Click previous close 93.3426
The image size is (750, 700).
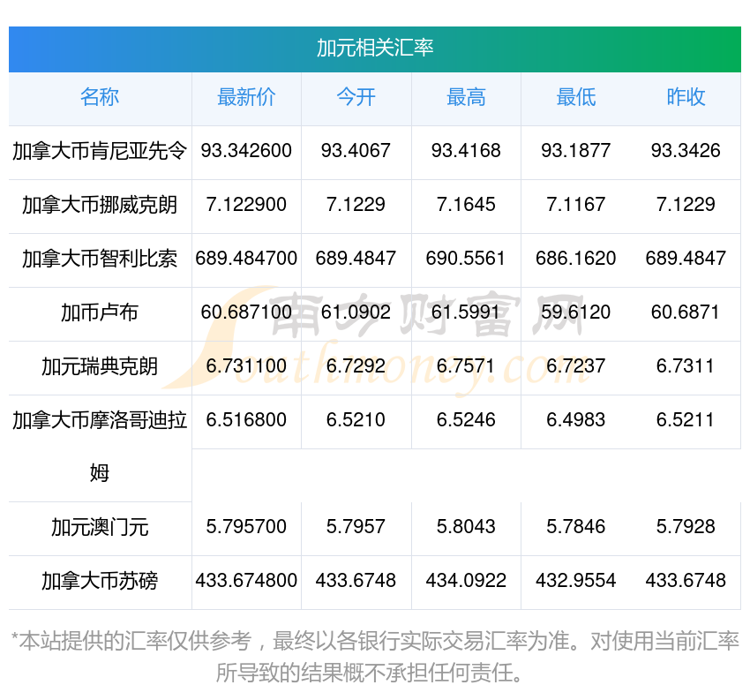tap(686, 151)
